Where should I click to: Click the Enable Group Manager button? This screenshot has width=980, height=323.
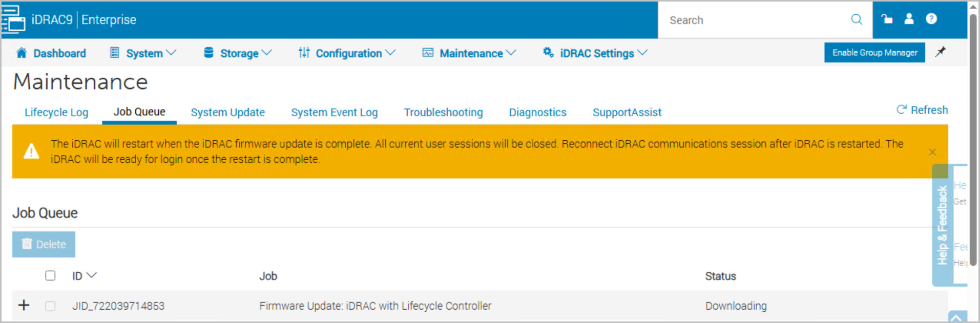[x=874, y=53]
